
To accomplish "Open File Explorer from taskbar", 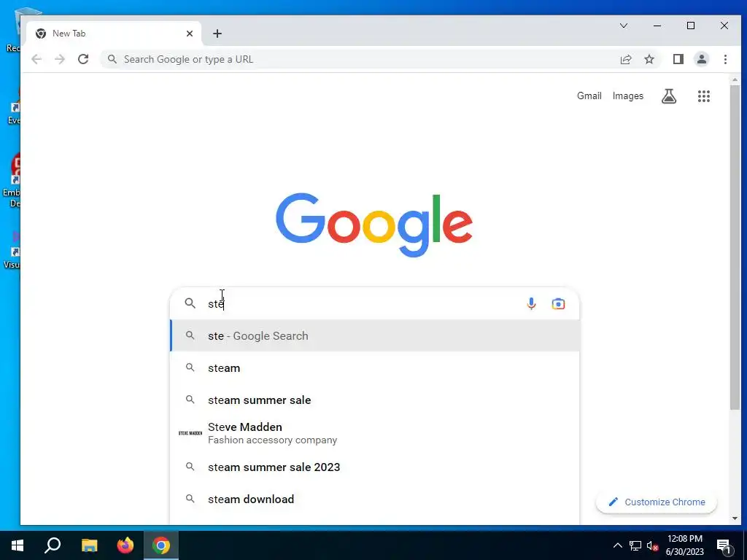I will 89,545.
